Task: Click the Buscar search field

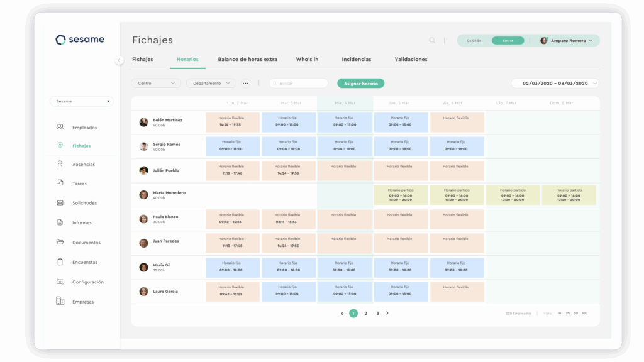Action: (299, 83)
